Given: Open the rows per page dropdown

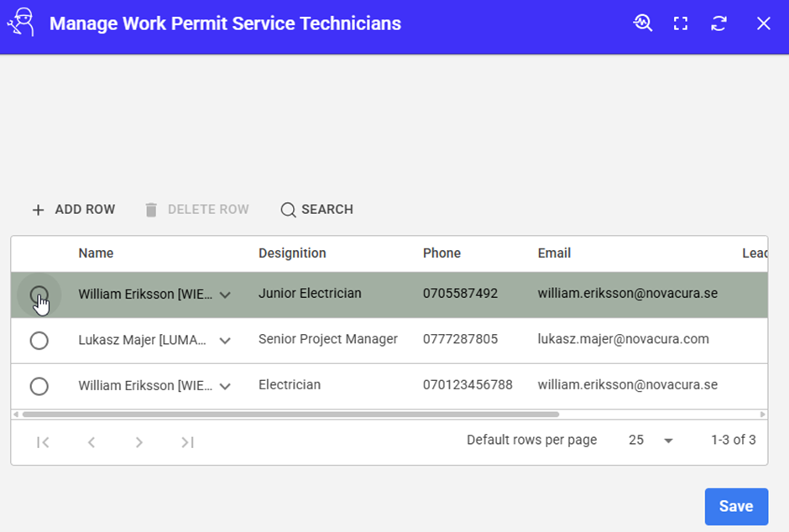Looking at the screenshot, I should tap(668, 441).
